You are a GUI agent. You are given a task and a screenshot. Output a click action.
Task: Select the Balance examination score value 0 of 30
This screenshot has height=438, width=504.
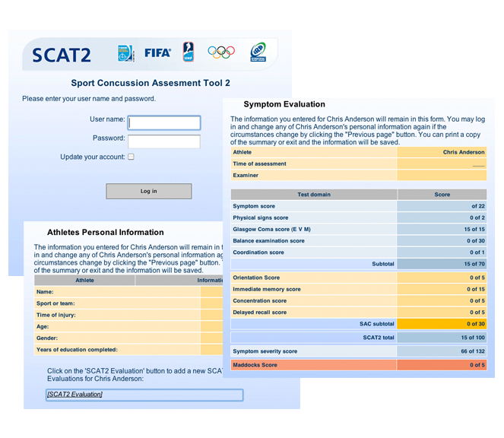[x=442, y=241]
